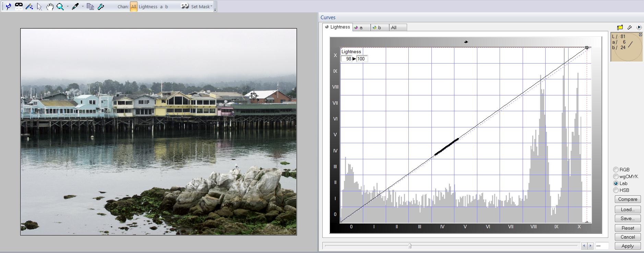The height and width of the screenshot is (253, 644).
Task: Select the eyedropper tool
Action: (x=75, y=7)
